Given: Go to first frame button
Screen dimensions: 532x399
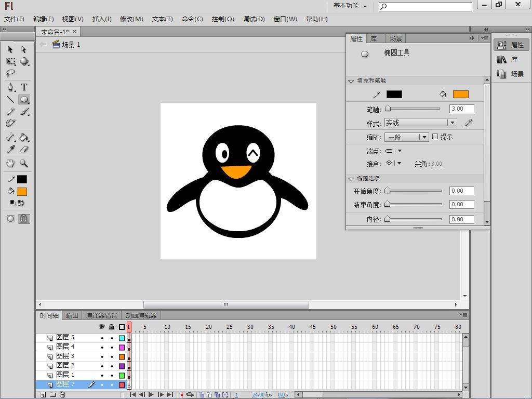Looking at the screenshot, I should point(132,395).
